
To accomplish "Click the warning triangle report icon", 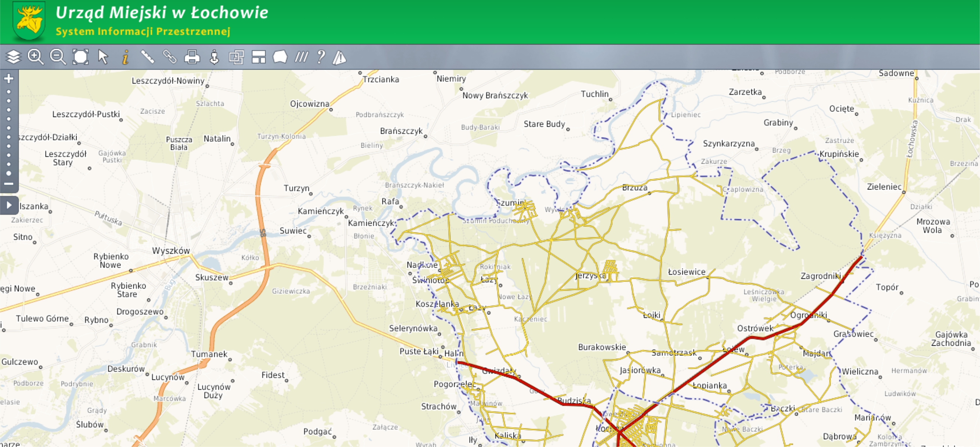I will pos(339,58).
